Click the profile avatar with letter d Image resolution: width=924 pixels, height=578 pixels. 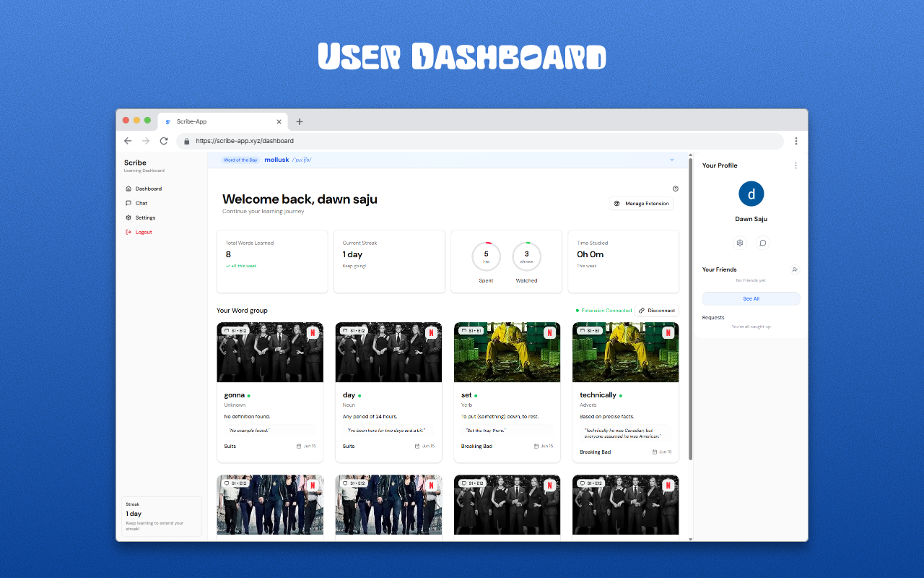751,194
